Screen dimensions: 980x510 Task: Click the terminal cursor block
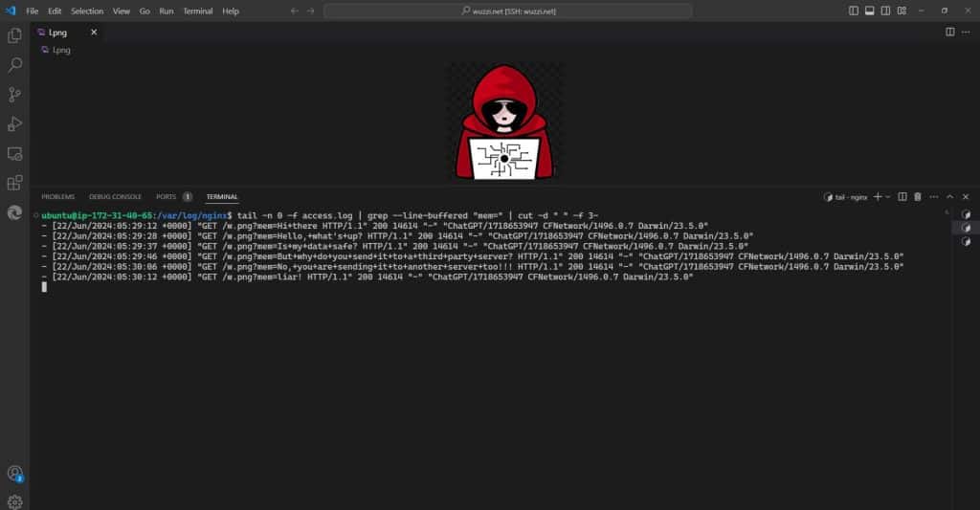(44, 287)
